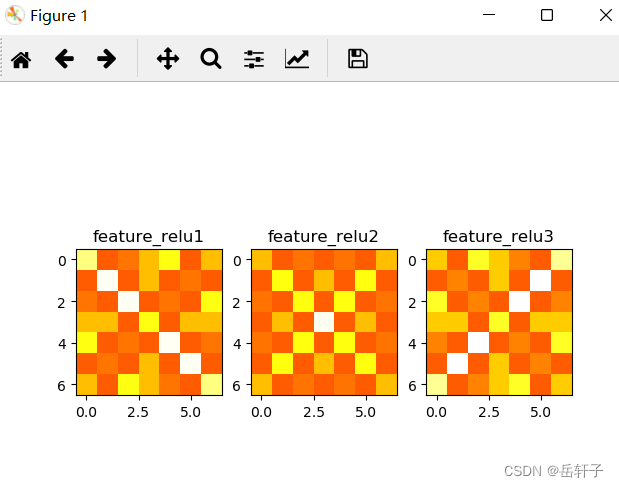Screen dimensions: 619x487
Task: Click the feature_relu2 plot title
Action: pos(323,236)
